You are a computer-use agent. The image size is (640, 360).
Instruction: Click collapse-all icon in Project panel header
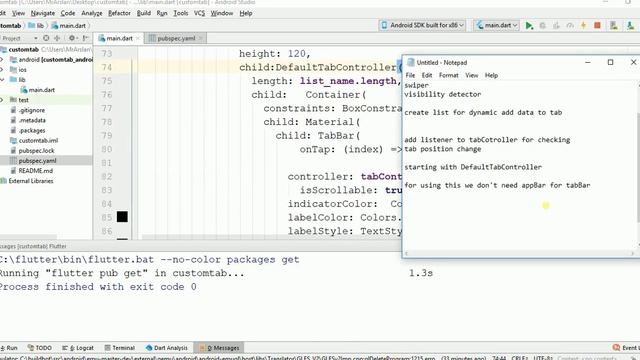coord(57,38)
